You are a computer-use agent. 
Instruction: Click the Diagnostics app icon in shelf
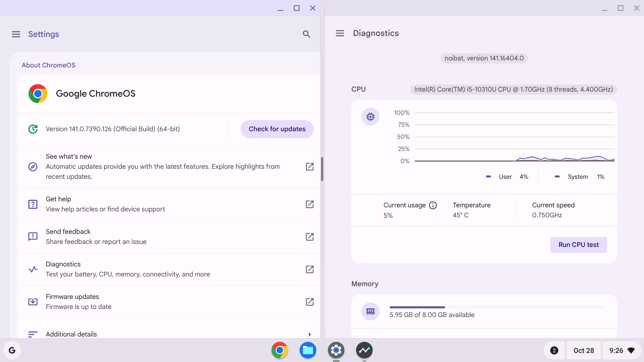pyautogui.click(x=364, y=350)
